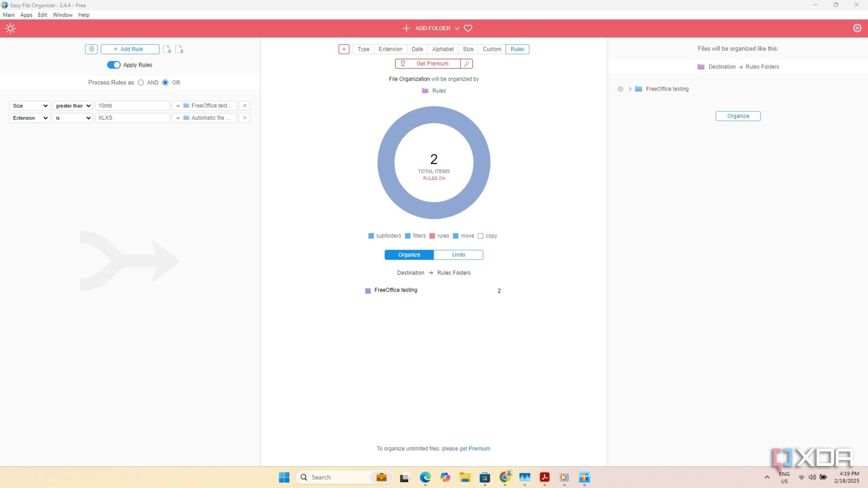This screenshot has width=868, height=488.
Task: Click the get Premium link
Action: pos(475,449)
